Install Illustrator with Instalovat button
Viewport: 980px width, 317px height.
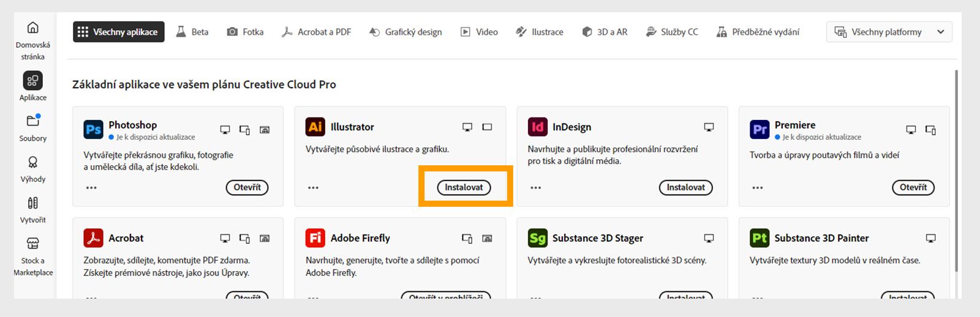tap(464, 187)
